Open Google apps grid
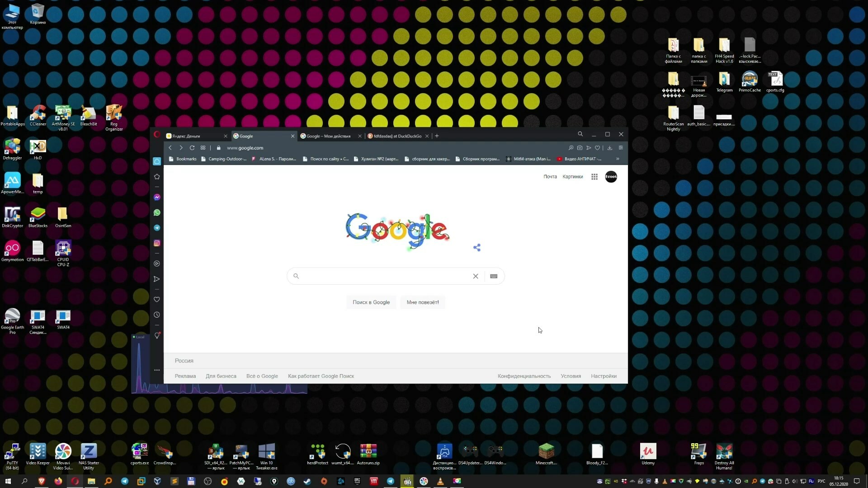868x488 pixels. pyautogui.click(x=594, y=177)
